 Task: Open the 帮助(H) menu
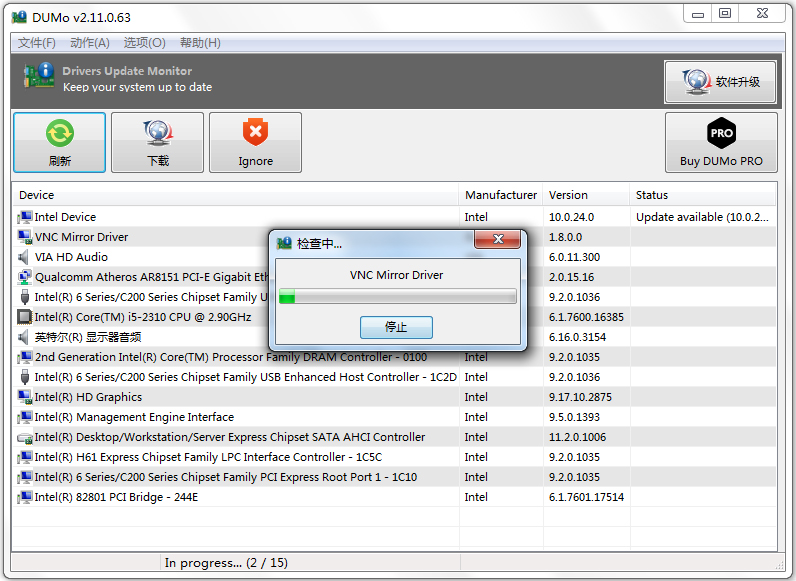tap(200, 43)
